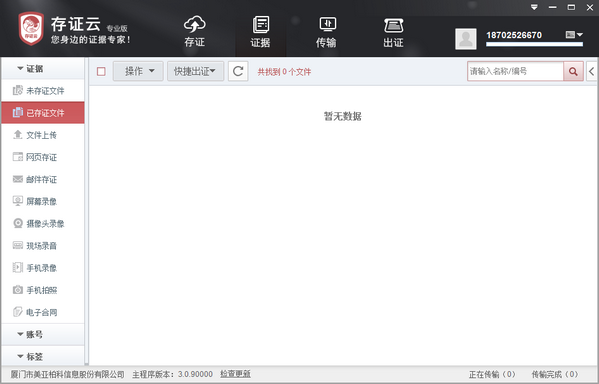599x384 pixels.
Task: Open 摄像头录像 webcam recording
Action: [x=43, y=224]
